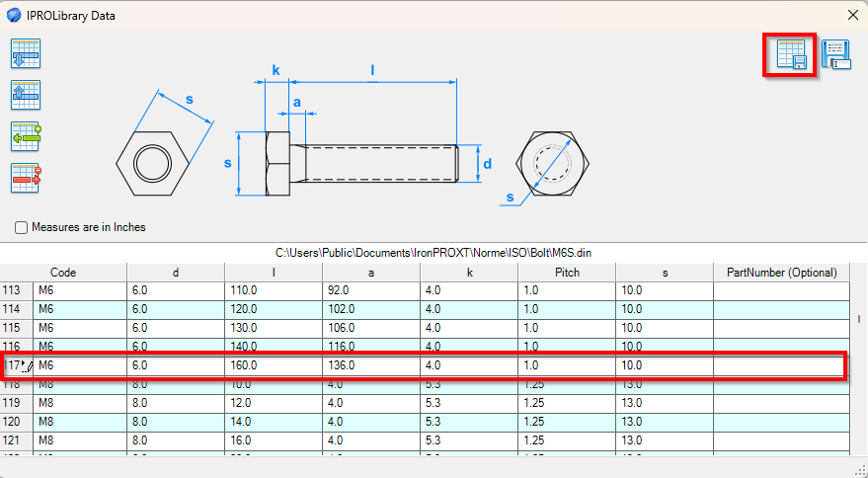Click the a column header
Screen dimensions: 868x478
tap(371, 273)
